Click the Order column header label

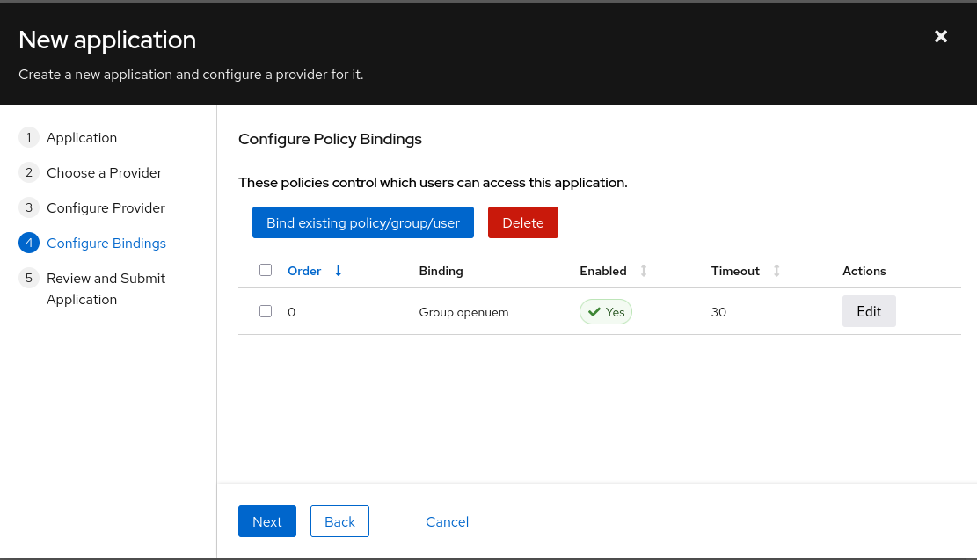pos(304,271)
